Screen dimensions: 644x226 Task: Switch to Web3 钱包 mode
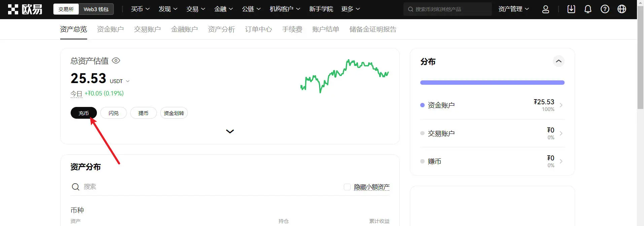tap(96, 9)
